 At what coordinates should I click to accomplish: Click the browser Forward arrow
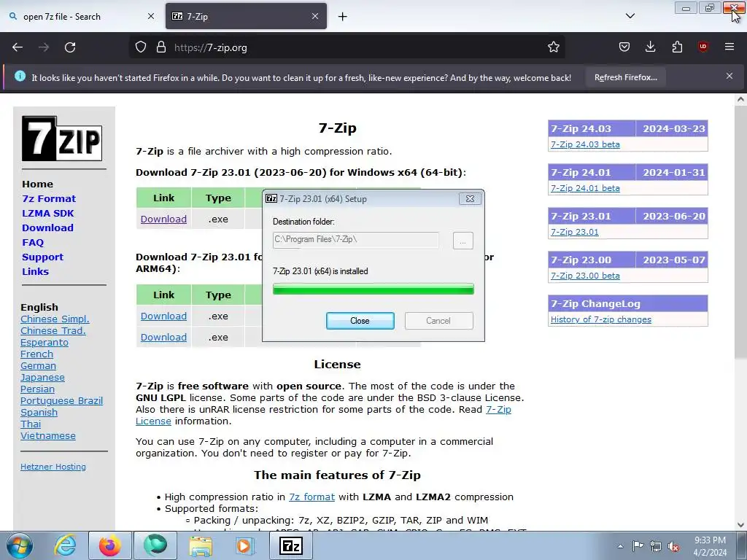(44, 47)
